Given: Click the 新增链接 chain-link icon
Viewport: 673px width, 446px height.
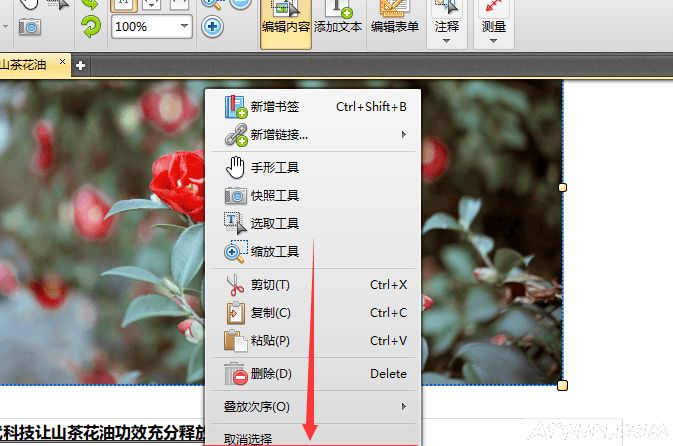Looking at the screenshot, I should 236,135.
